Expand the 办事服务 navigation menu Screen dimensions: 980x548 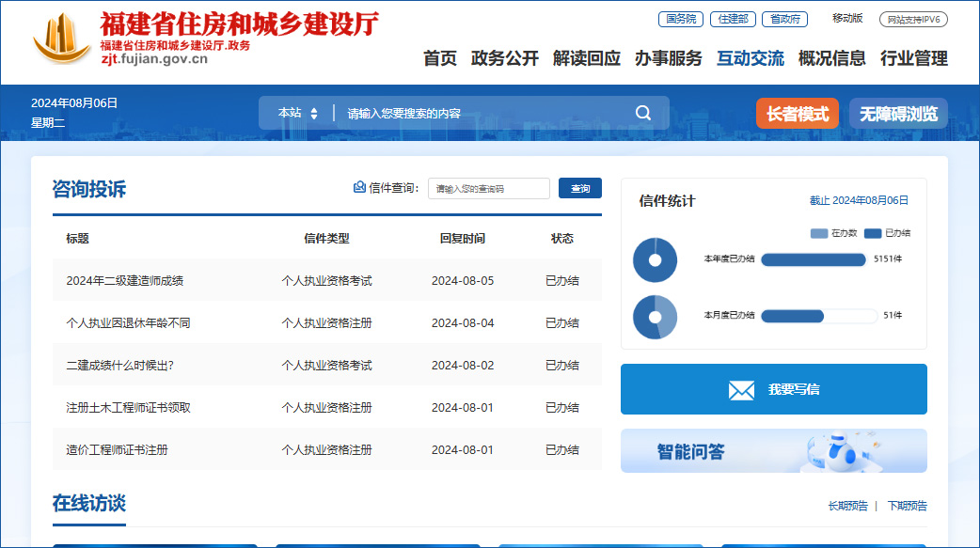(668, 58)
